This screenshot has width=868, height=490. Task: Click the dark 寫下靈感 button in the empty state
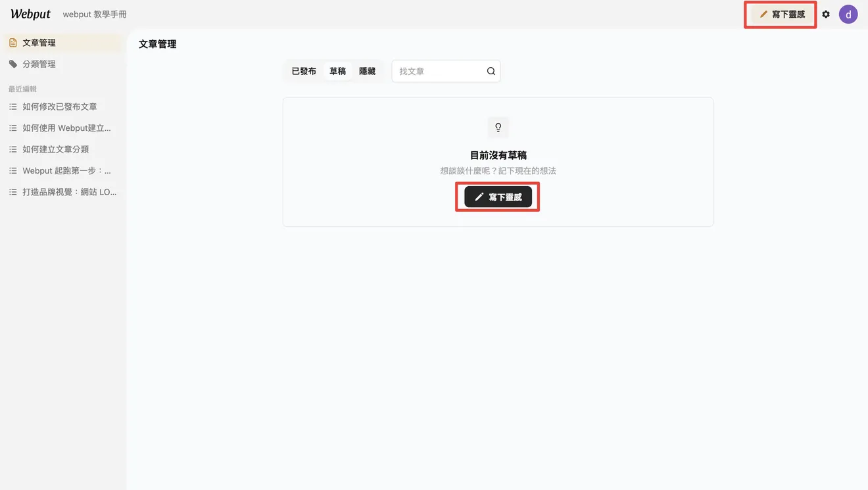[498, 197]
